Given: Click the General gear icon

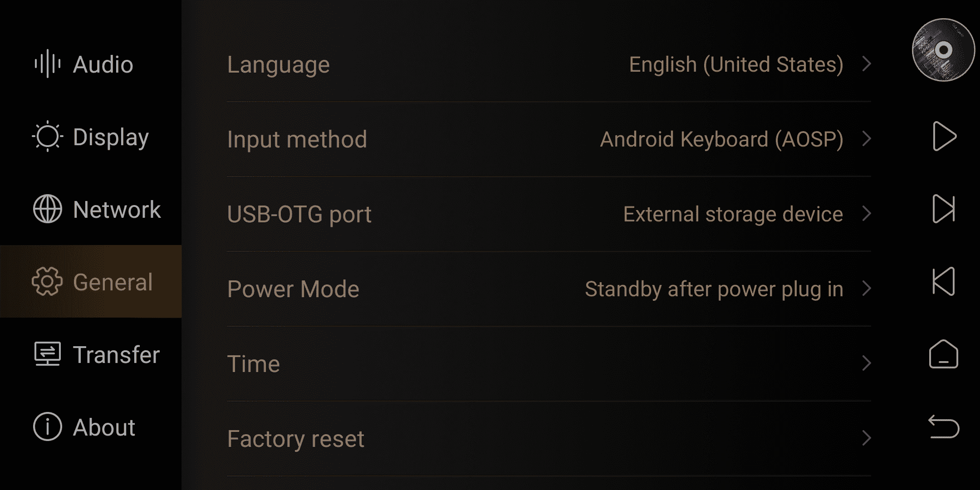Looking at the screenshot, I should click(47, 281).
